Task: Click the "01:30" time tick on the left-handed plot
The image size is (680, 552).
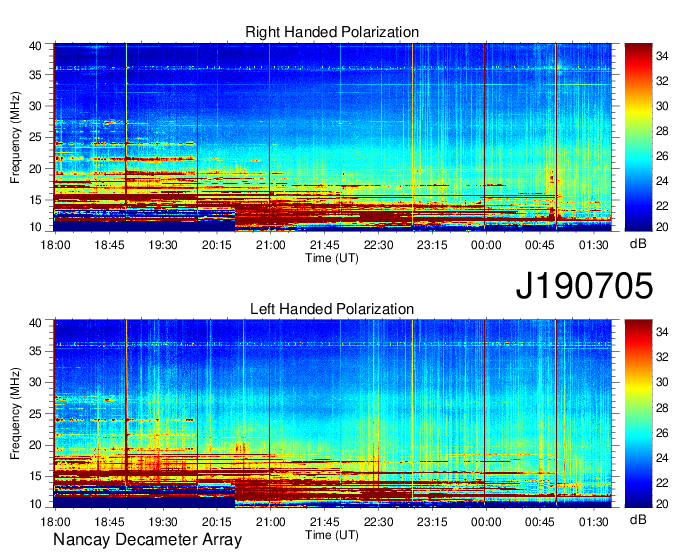Action: tap(593, 522)
